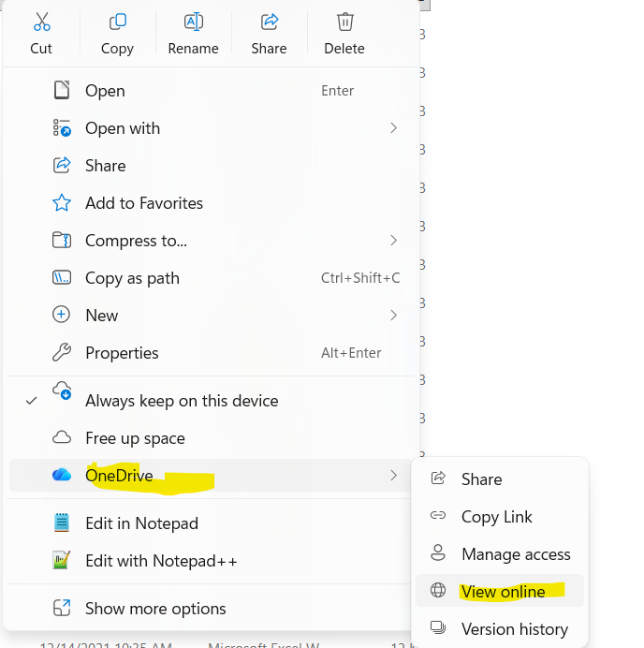Click the Share arrow icon in top bar
The image size is (644, 648).
[x=270, y=22]
